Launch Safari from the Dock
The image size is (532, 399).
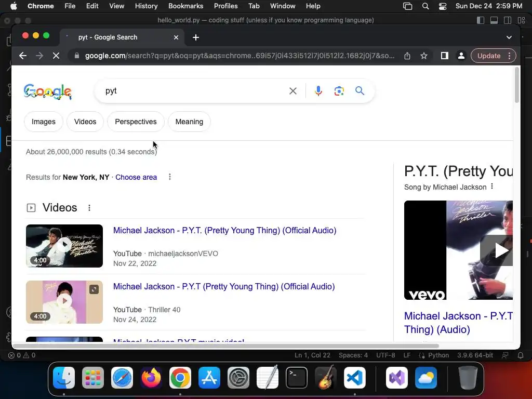pos(122,378)
